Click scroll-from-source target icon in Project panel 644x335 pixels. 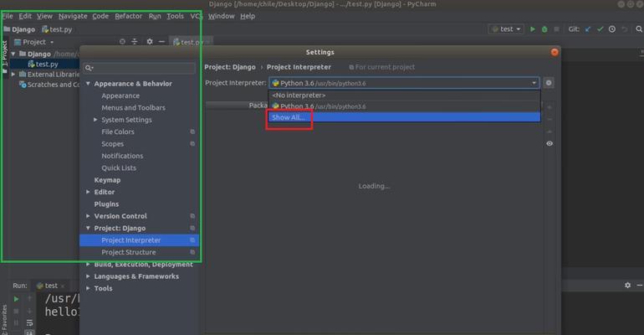click(x=122, y=42)
